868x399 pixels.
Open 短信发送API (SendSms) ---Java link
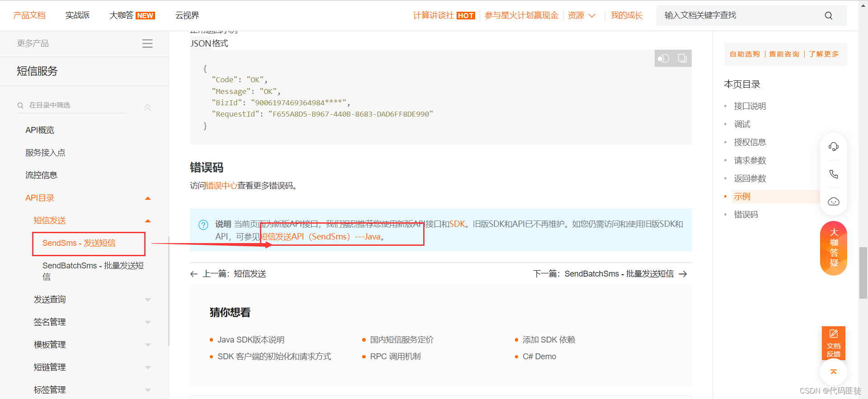[321, 237]
